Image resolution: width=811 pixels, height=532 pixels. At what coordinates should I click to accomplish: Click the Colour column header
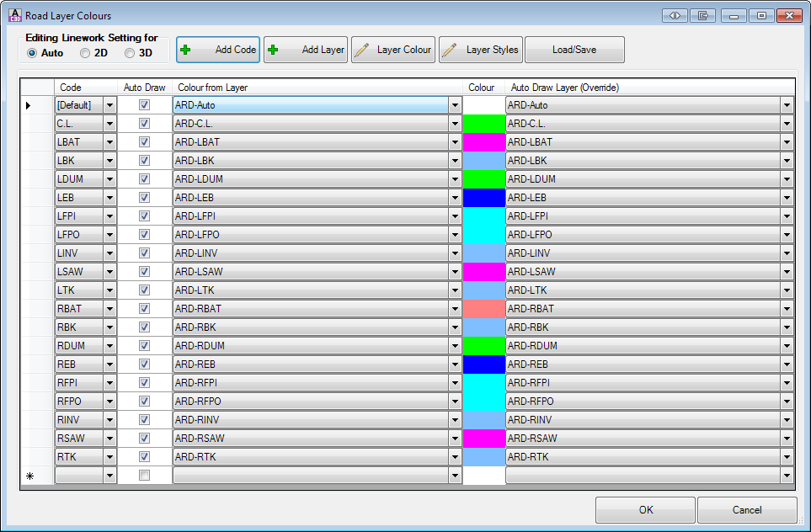484,88
